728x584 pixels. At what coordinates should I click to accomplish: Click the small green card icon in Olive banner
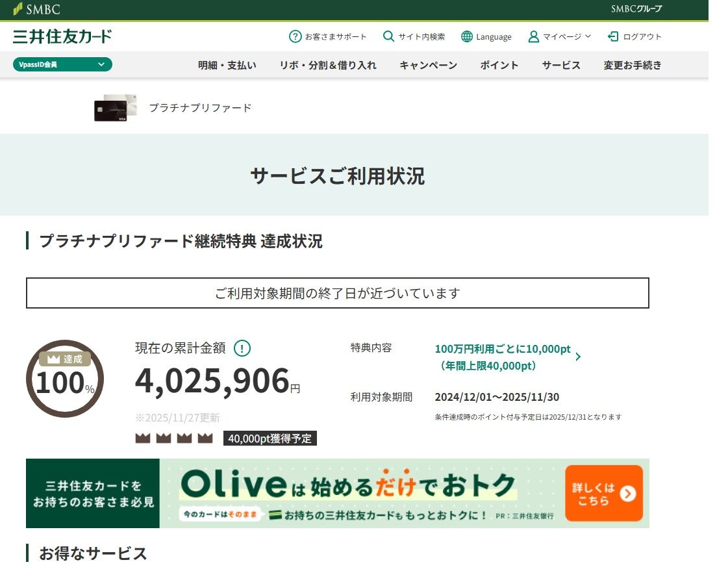(x=276, y=514)
